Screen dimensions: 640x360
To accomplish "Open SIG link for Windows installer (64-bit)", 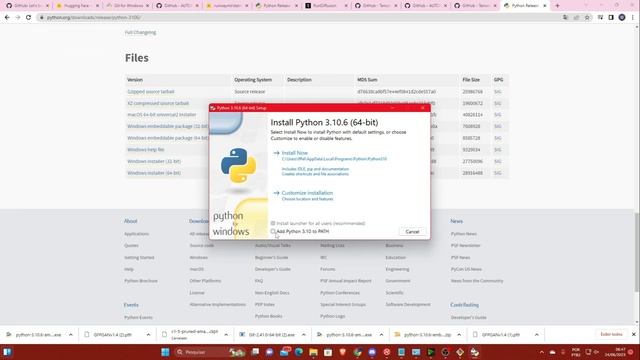I will point(497,173).
